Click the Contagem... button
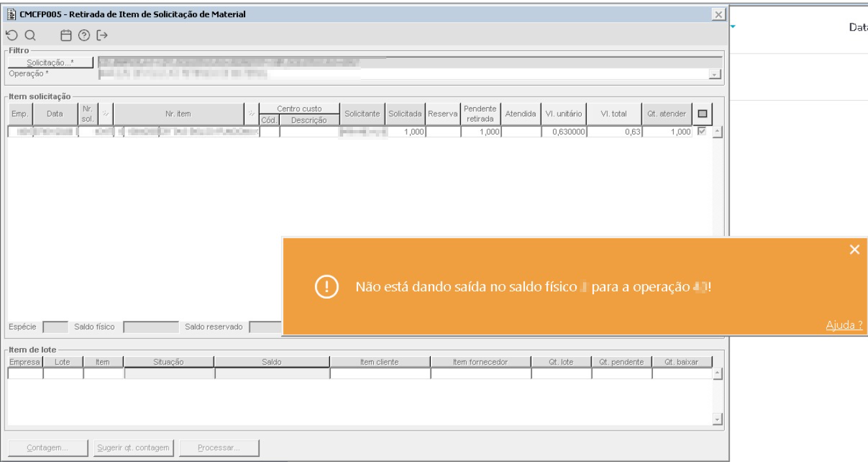The height and width of the screenshot is (462, 868). pyautogui.click(x=47, y=448)
